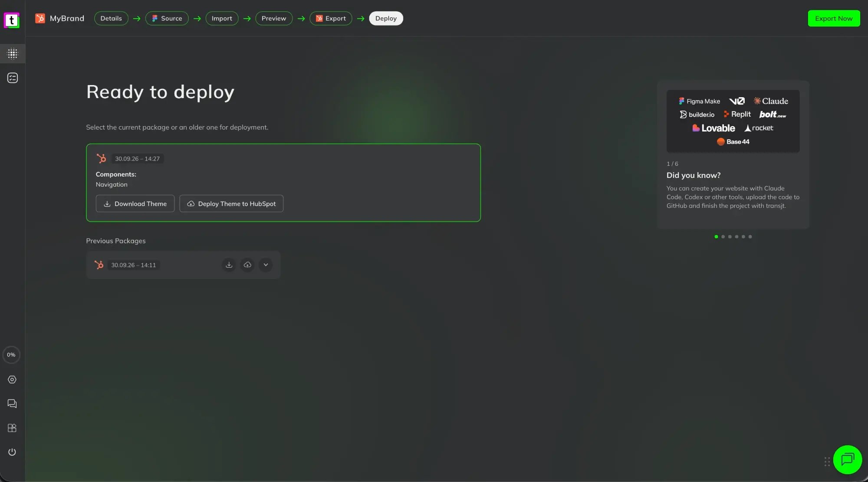Open the green chat widget button

(x=848, y=459)
